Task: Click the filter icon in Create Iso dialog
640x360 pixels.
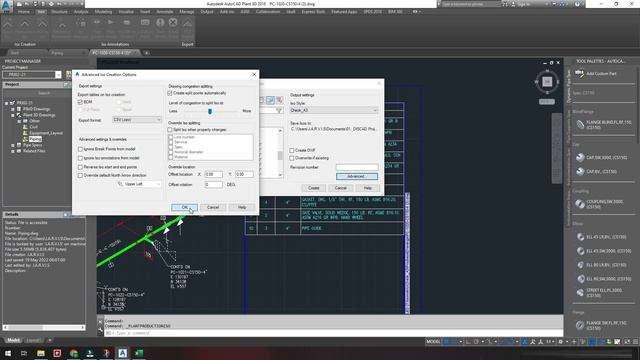Action: point(279,111)
